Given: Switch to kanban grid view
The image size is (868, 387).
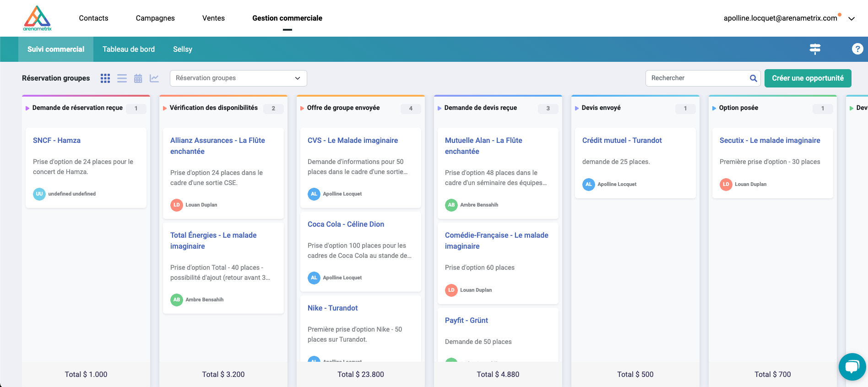Looking at the screenshot, I should point(105,78).
